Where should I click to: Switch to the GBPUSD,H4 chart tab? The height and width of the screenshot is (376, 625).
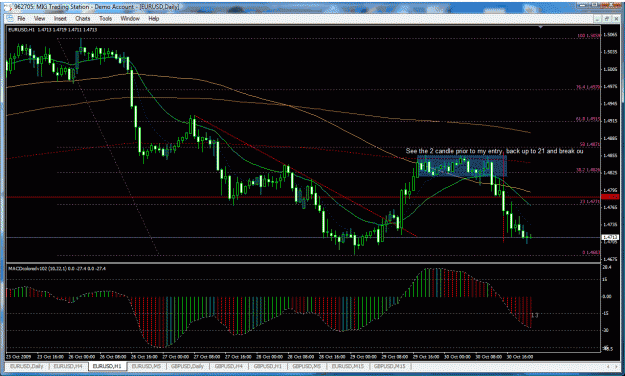pos(228,366)
